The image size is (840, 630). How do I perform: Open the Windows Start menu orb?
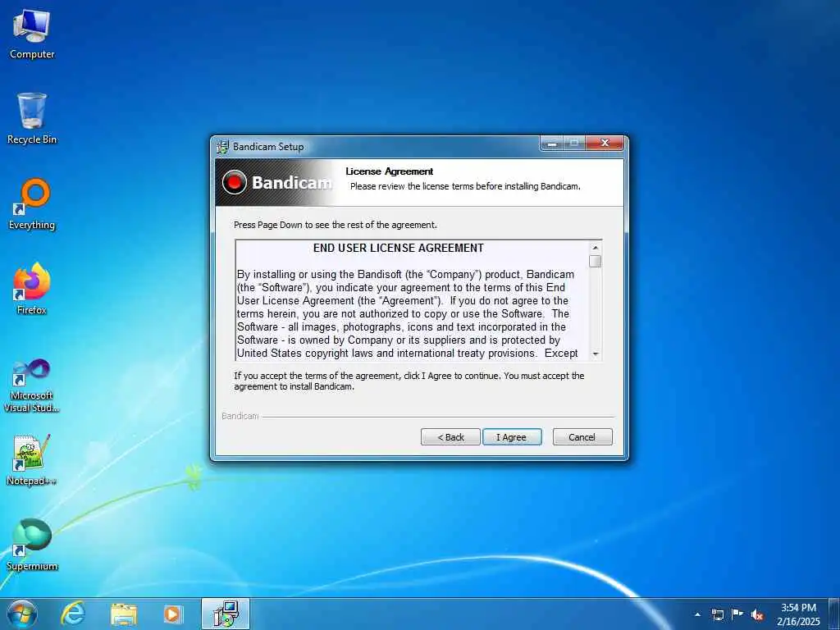point(22,614)
